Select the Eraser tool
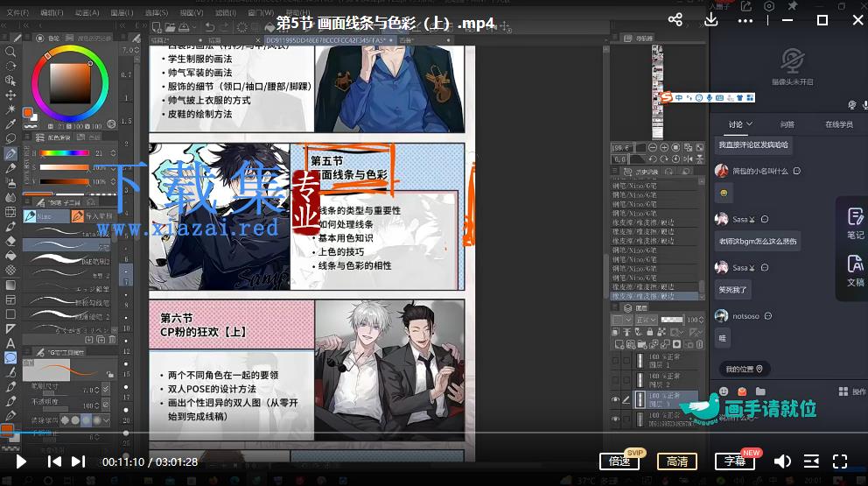Viewport: 868px width, 486px height. pyautogui.click(x=10, y=241)
